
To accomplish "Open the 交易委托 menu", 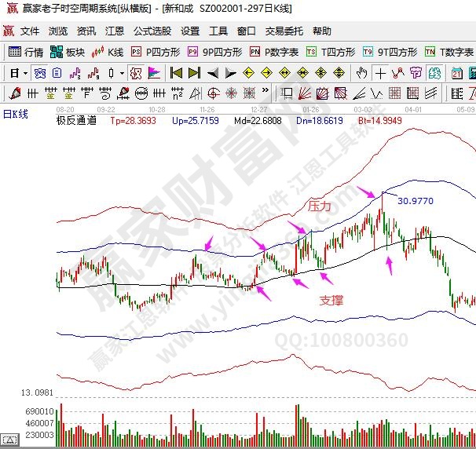I will tap(283, 31).
